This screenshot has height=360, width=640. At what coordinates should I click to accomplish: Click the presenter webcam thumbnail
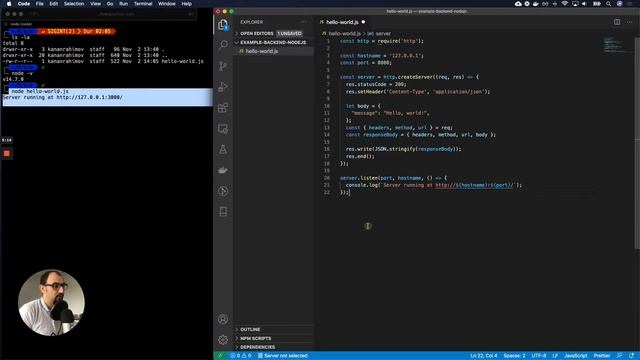(x=51, y=302)
